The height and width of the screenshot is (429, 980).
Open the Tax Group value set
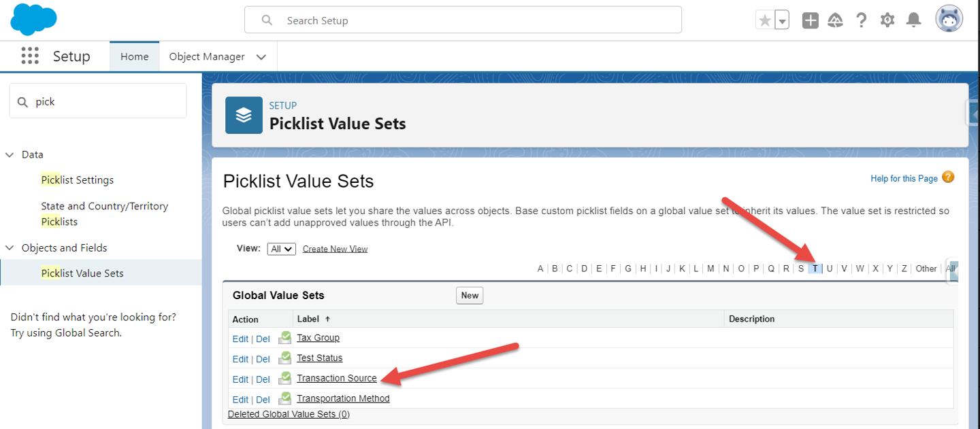click(x=318, y=338)
